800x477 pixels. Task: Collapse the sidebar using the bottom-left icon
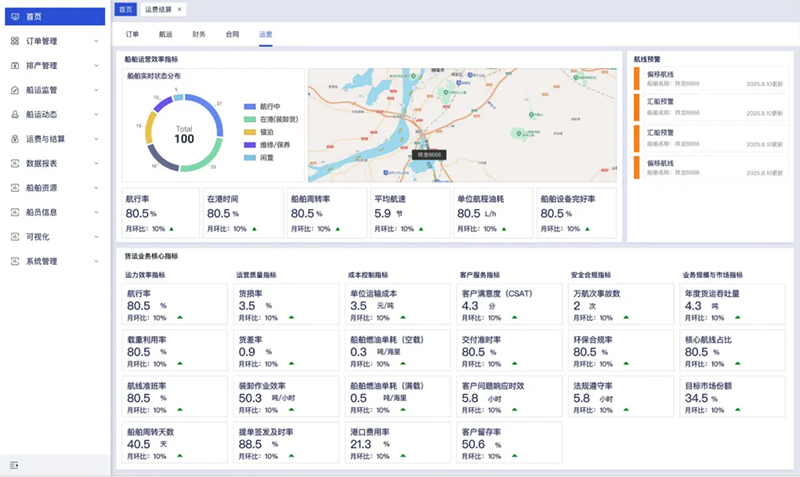14,465
